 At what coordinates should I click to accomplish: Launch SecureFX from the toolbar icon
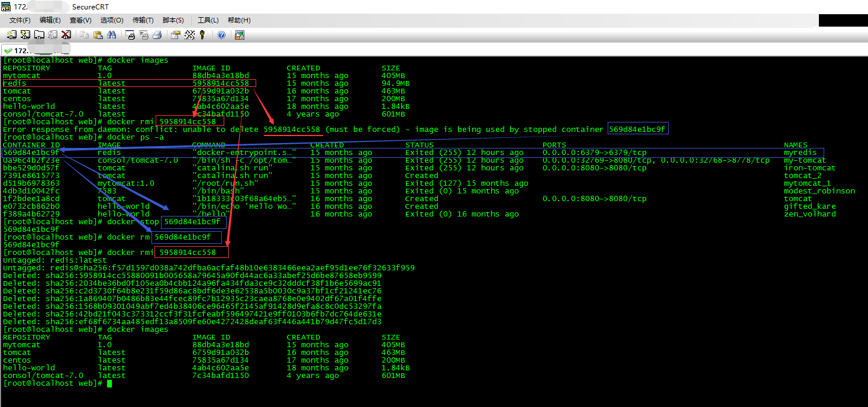pyautogui.click(x=240, y=35)
